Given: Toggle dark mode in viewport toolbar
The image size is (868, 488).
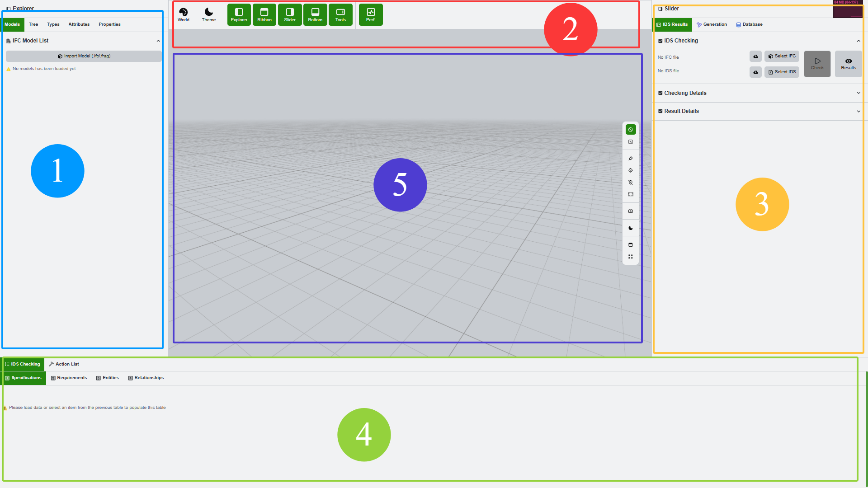Looking at the screenshot, I should point(631,228).
